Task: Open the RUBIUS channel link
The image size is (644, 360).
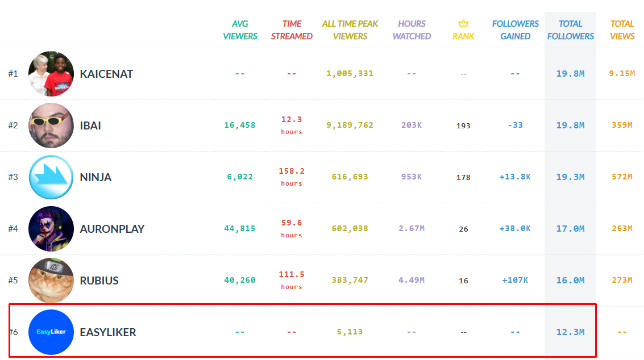Action: pyautogui.click(x=99, y=281)
